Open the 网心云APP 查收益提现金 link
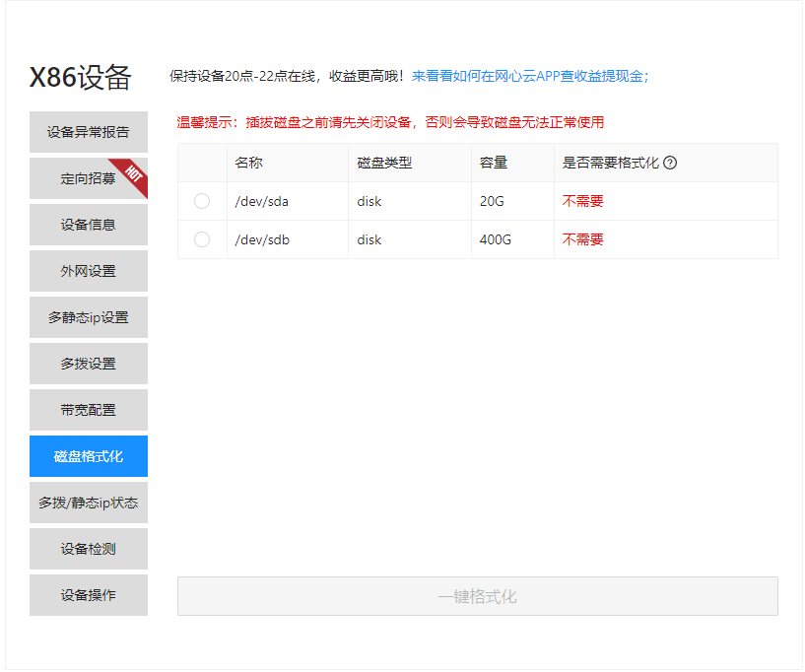This screenshot has width=805, height=672. tap(530, 76)
